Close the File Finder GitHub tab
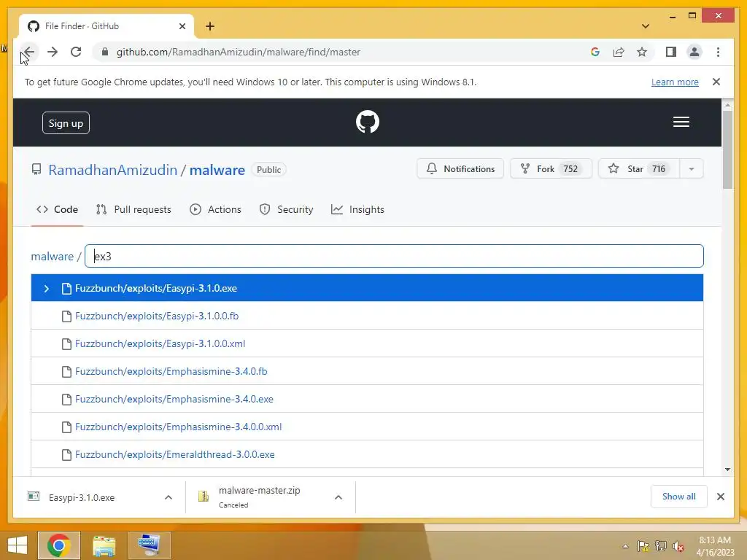This screenshot has height=560, width=747. 182,26
